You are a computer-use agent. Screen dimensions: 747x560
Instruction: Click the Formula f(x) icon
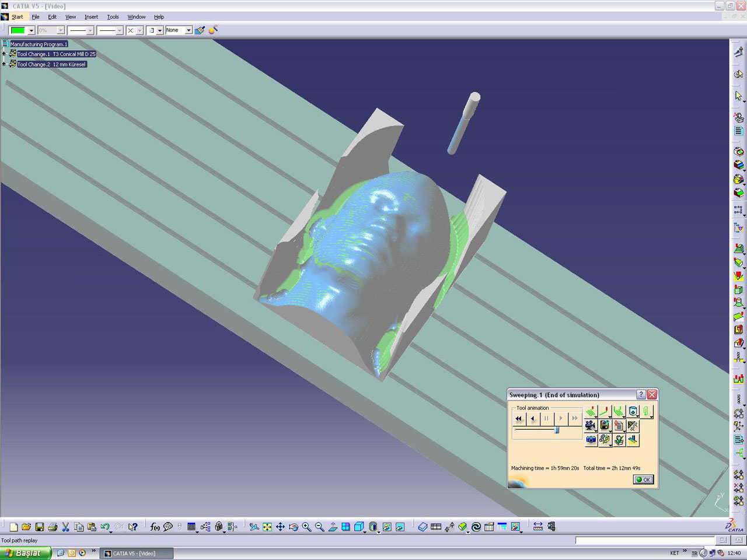point(155,527)
